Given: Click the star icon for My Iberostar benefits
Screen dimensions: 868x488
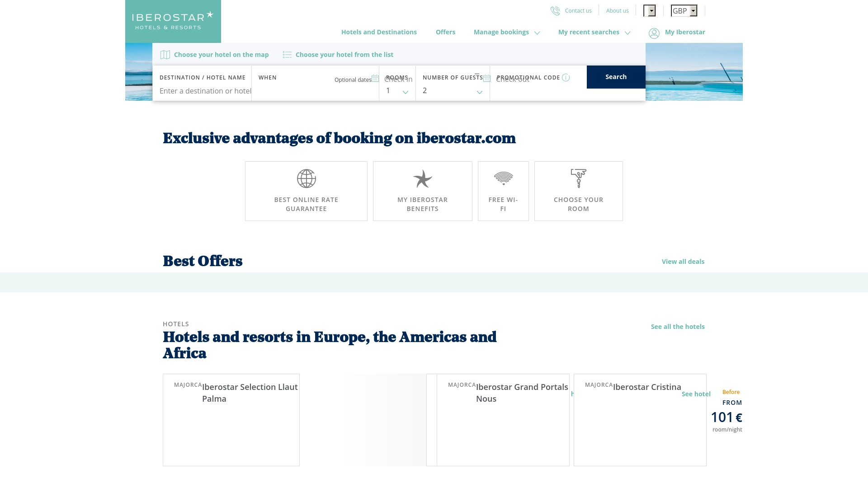Looking at the screenshot, I should [423, 178].
